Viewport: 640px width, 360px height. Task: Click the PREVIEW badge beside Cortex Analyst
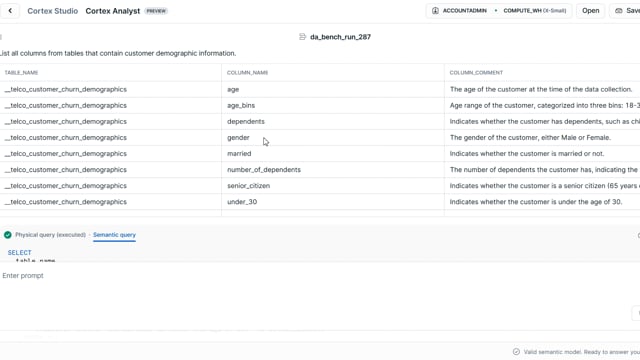pos(156,11)
